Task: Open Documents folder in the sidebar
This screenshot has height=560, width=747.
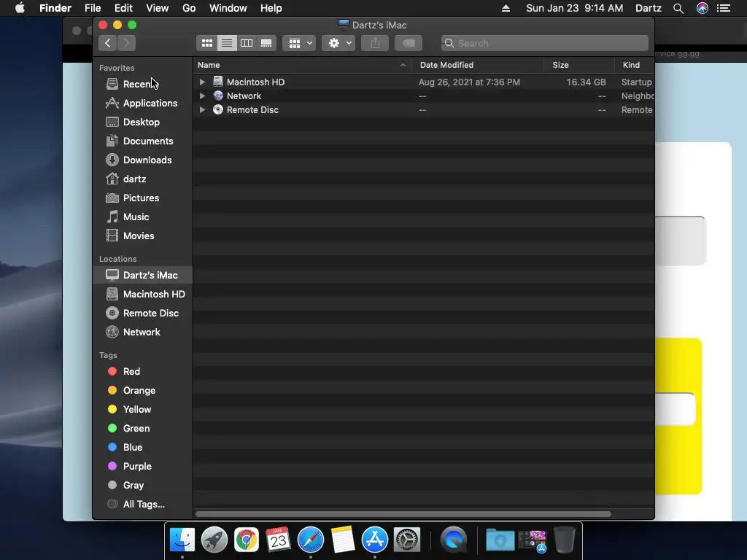Action: pos(142,141)
